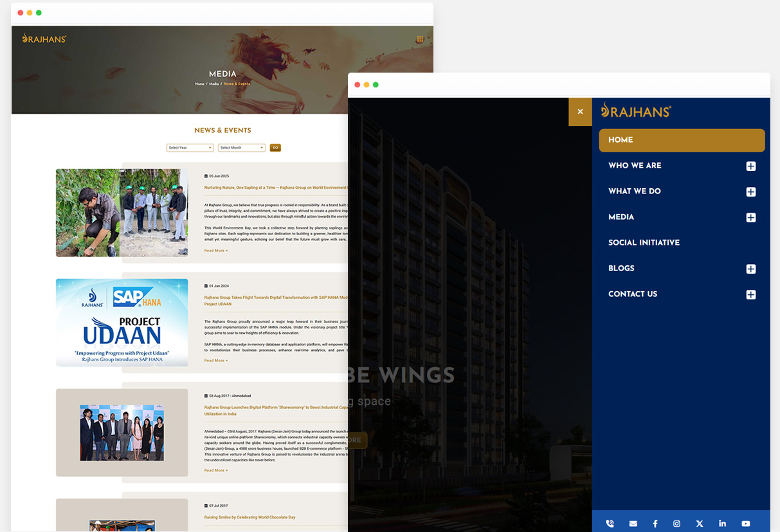
Task: Open the Nurturing Nature article headline
Action: point(276,188)
